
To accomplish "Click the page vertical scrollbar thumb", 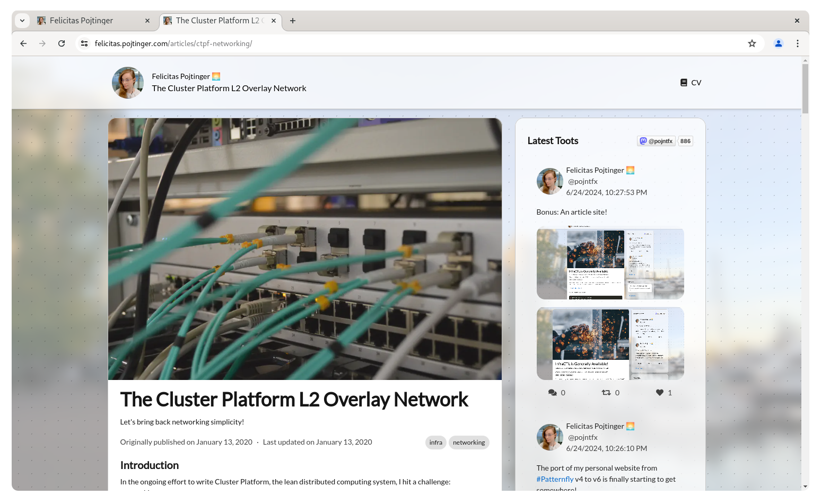I will (805, 89).
